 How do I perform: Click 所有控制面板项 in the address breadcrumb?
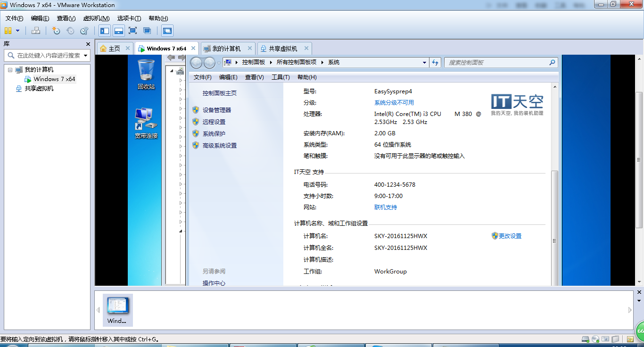297,62
